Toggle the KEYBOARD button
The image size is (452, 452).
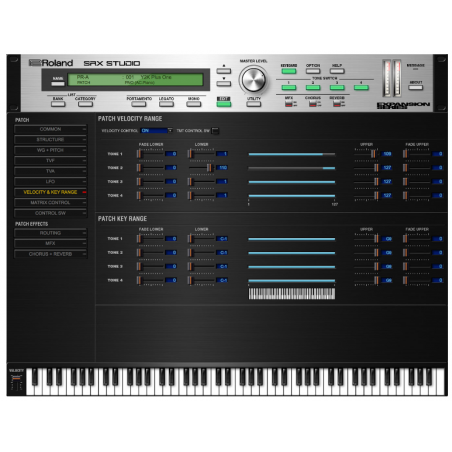click(289, 71)
